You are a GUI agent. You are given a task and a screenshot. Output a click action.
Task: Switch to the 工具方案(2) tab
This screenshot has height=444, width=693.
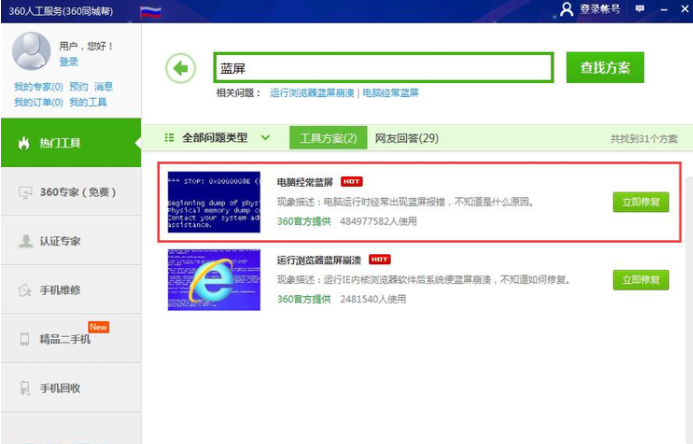click(x=327, y=138)
